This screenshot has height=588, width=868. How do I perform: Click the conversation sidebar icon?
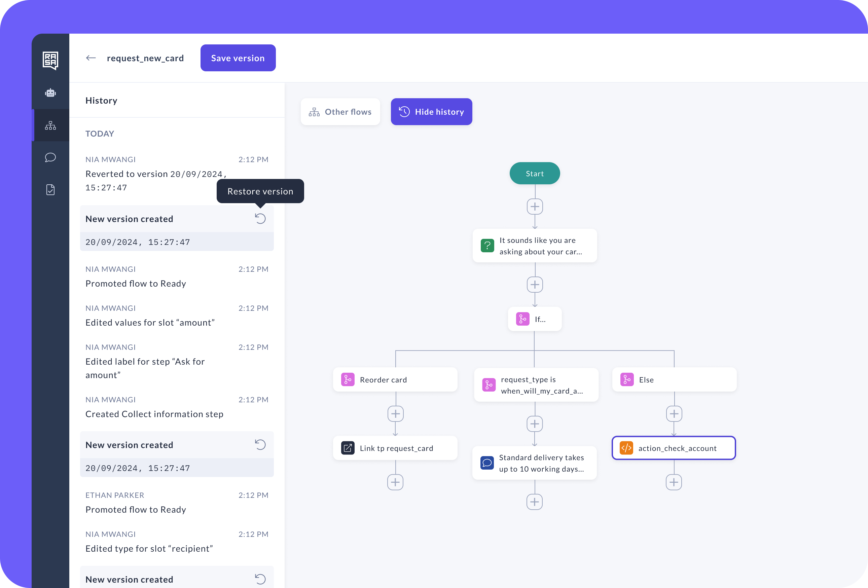50,157
